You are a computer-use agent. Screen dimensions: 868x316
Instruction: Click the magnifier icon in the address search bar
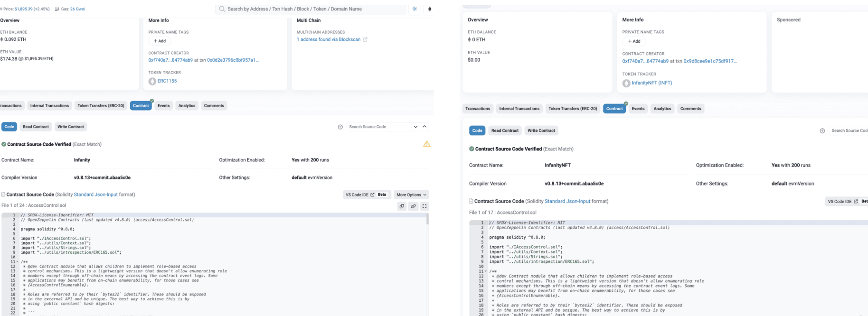(x=222, y=9)
